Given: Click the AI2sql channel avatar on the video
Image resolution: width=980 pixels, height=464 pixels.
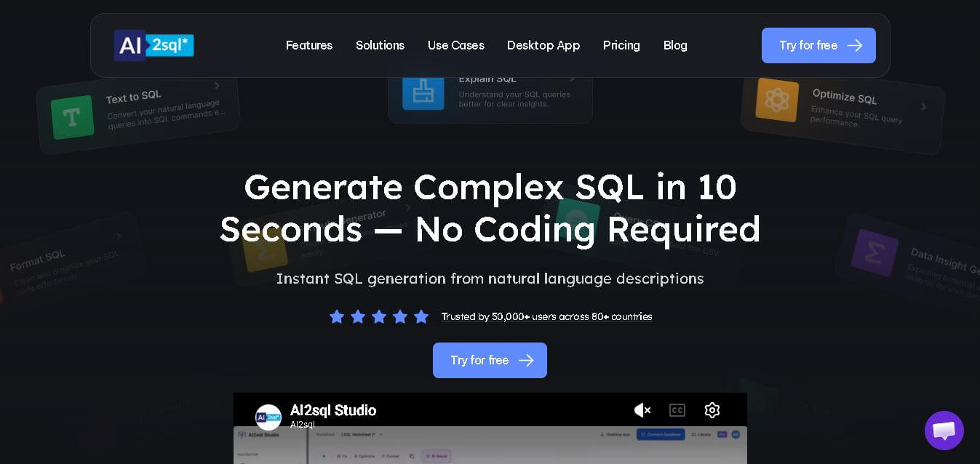Looking at the screenshot, I should (268, 417).
